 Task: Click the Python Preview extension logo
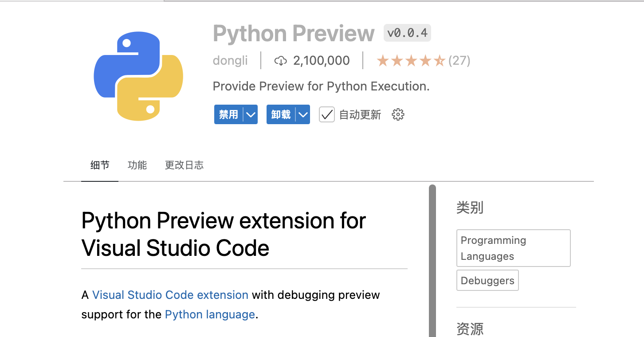138,76
